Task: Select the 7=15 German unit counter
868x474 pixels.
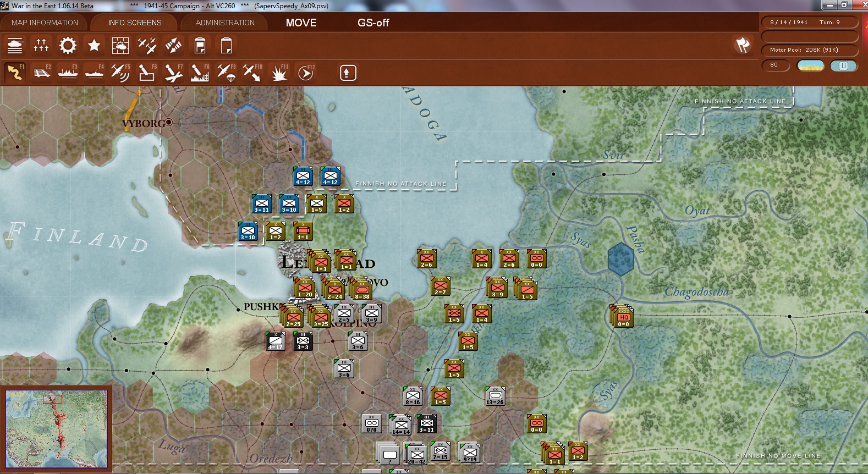Action: pos(441,451)
